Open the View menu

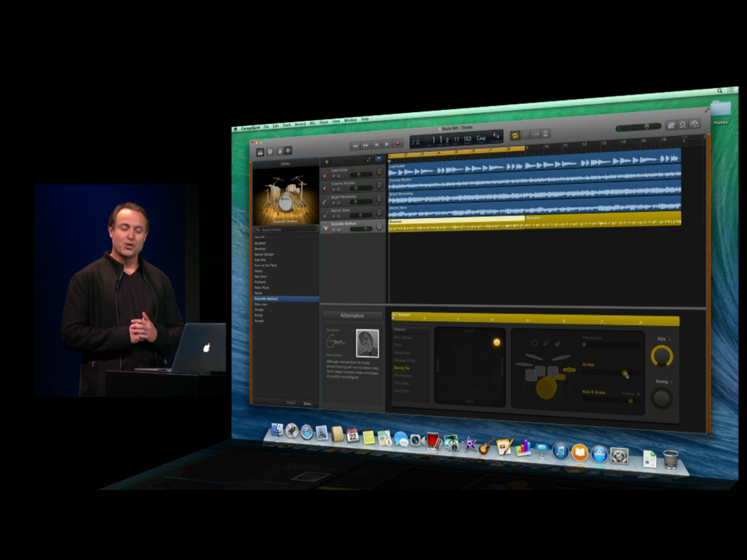[336, 121]
